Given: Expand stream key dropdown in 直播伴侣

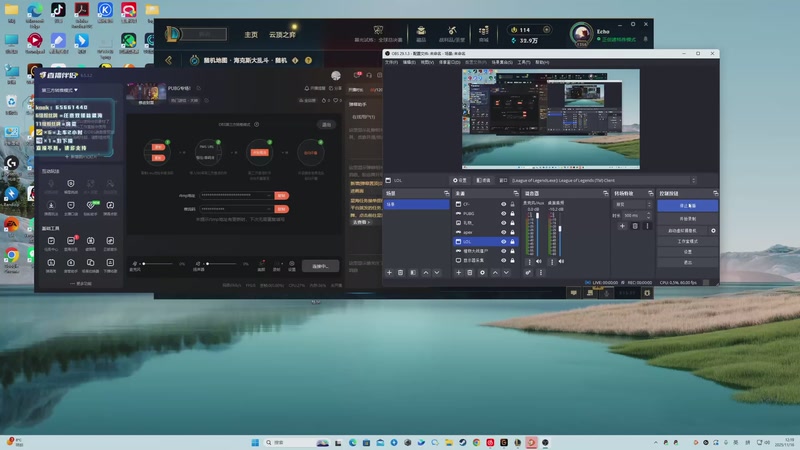Looking at the screenshot, I should [x=268, y=209].
